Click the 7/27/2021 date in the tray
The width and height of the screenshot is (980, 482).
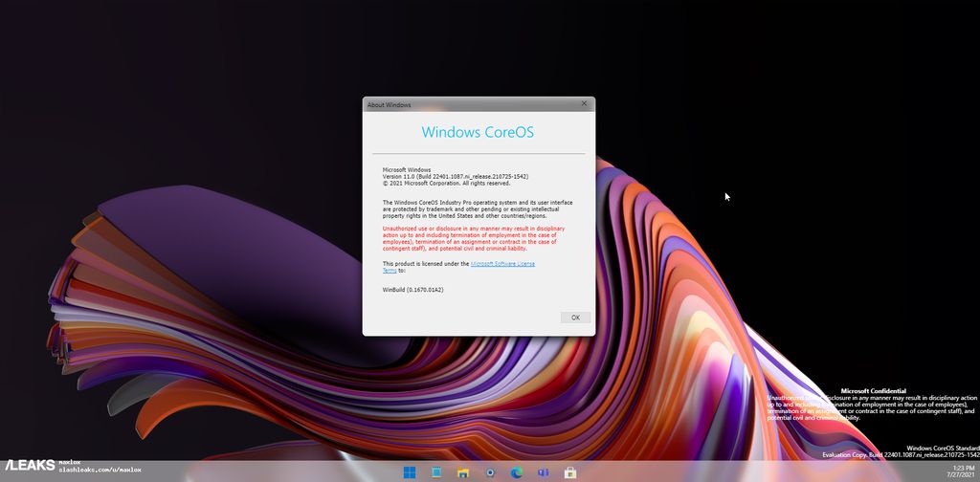tap(959, 475)
